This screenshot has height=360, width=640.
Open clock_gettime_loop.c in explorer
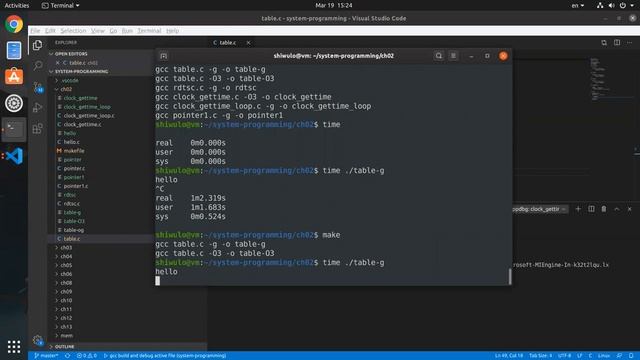pyautogui.click(x=88, y=116)
